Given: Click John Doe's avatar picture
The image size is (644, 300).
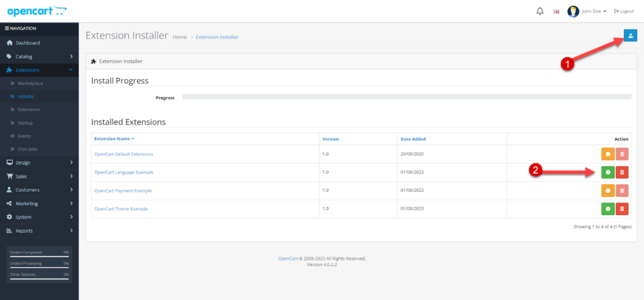Looking at the screenshot, I should (573, 11).
